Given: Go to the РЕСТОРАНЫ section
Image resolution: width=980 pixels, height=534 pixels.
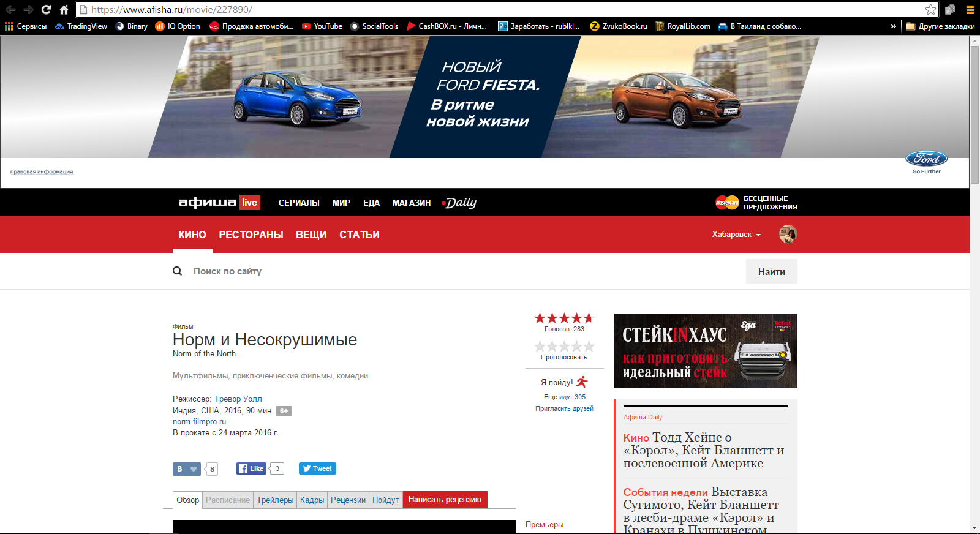Looking at the screenshot, I should point(251,235).
